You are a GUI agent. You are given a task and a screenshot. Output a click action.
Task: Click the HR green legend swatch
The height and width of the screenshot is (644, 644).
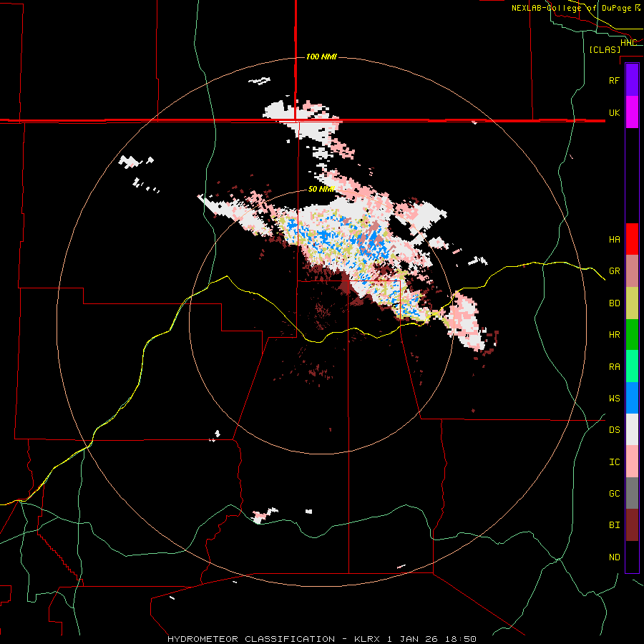pos(632,335)
